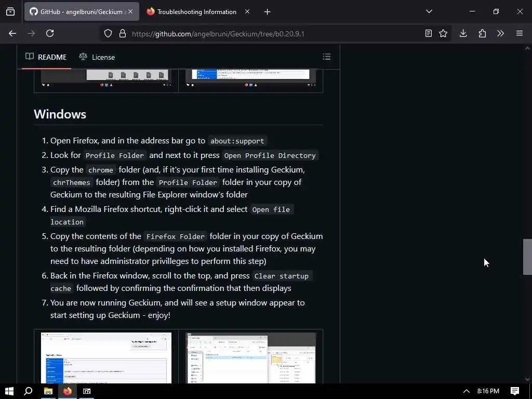Click the scrollbar up arrow
The width and height of the screenshot is (532, 399).
point(527,48)
